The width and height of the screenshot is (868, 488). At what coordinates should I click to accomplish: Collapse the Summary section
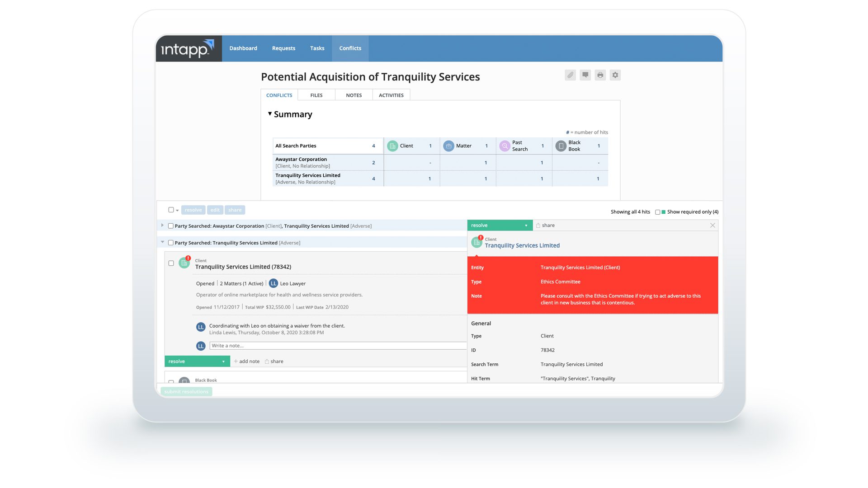pos(270,114)
